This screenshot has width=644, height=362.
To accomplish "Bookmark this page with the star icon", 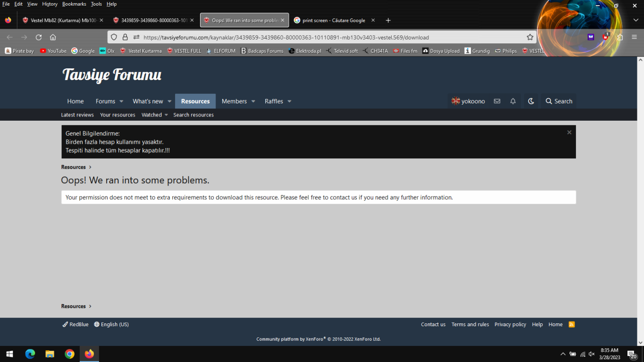I will pyautogui.click(x=530, y=37).
